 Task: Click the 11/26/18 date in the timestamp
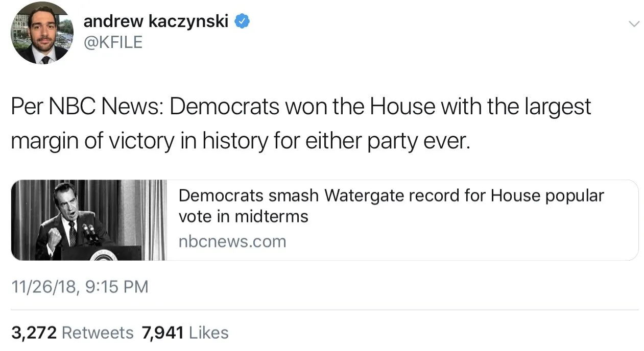pos(43,287)
